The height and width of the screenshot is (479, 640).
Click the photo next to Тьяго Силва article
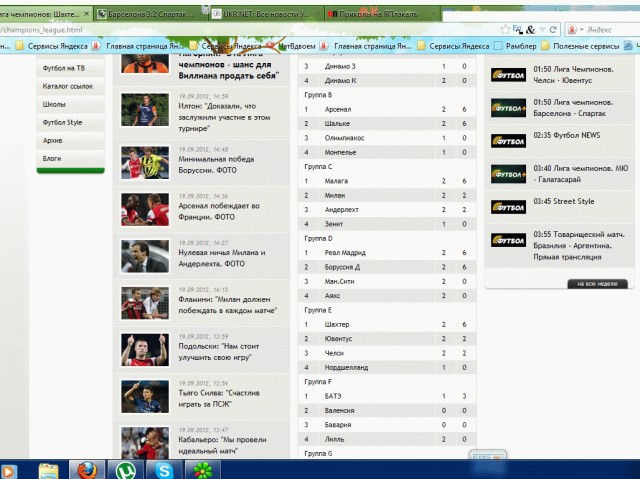tap(145, 397)
